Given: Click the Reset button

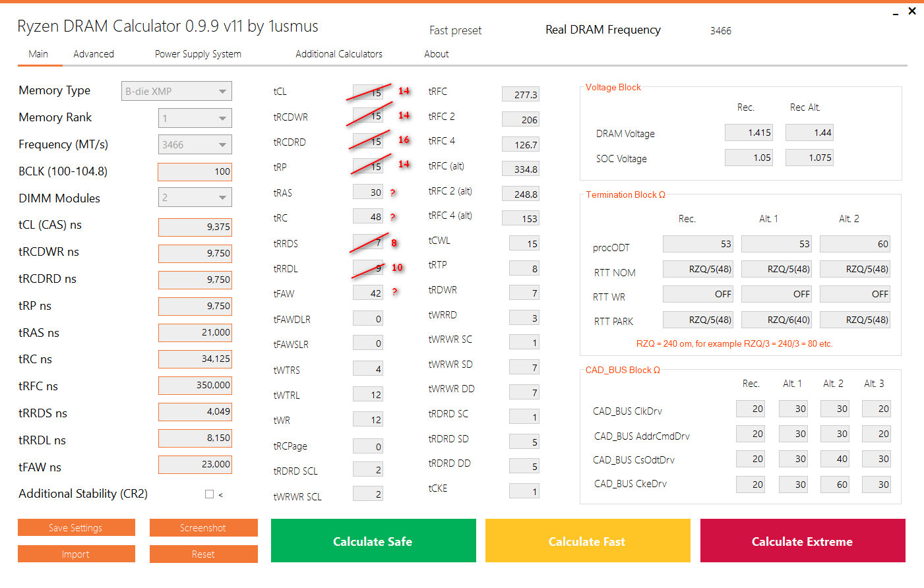Looking at the screenshot, I should [204, 554].
